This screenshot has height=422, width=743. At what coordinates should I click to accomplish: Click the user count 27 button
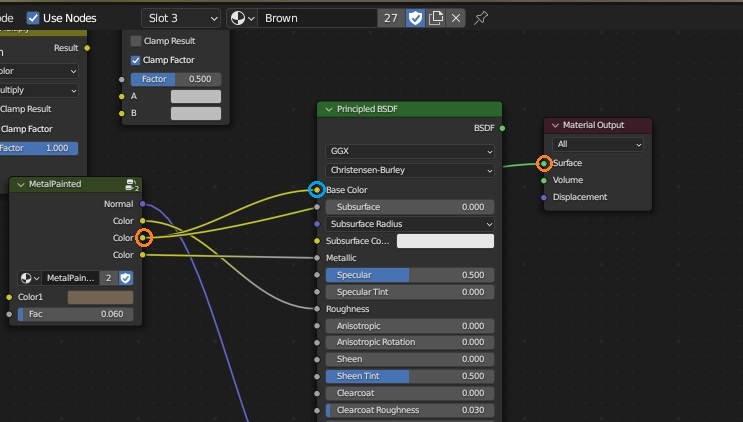pyautogui.click(x=390, y=18)
